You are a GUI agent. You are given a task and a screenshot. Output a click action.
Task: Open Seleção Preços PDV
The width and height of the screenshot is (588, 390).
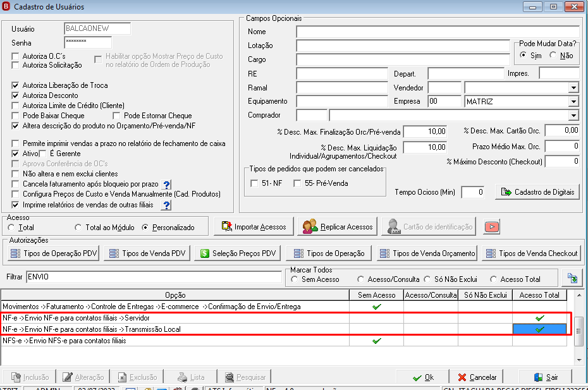click(x=238, y=253)
